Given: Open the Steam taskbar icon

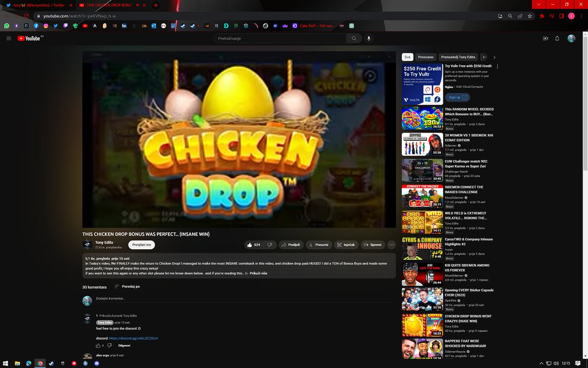Looking at the screenshot, I should click(51, 363).
